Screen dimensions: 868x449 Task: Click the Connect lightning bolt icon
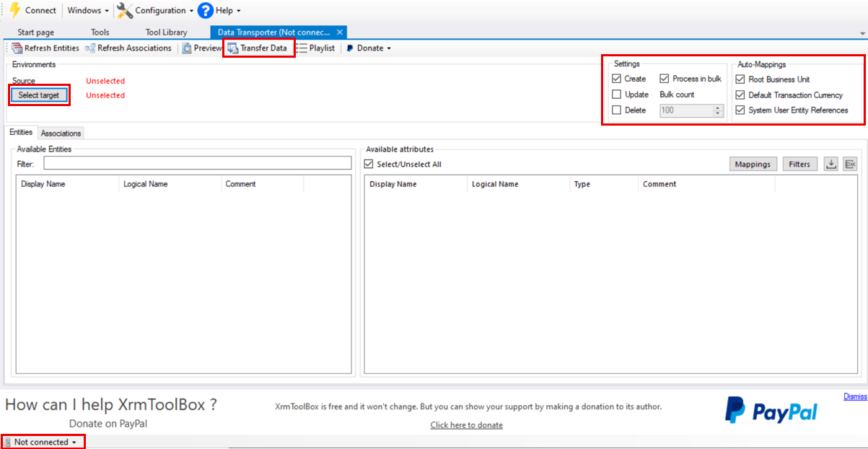click(14, 10)
